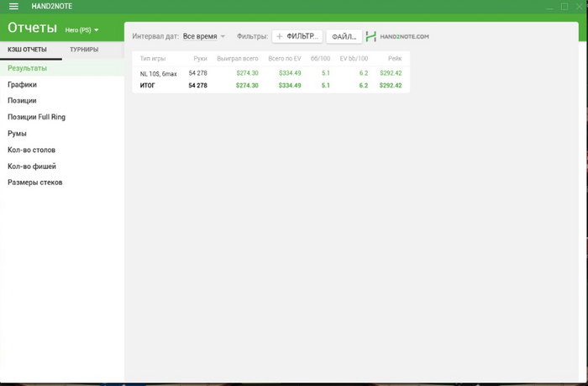This screenshot has width=588, height=386.
Task: Switch to the ТУРНИРЫ tab
Action: click(84, 50)
